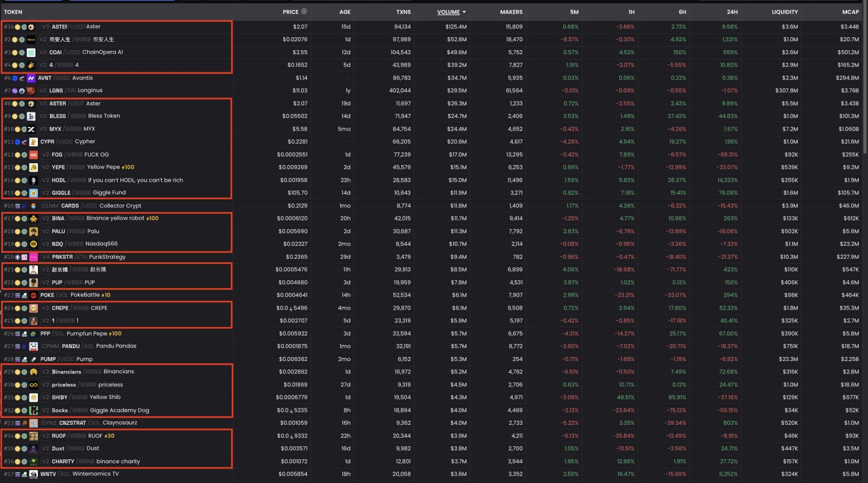Click the BLESS token dotted logo icon
This screenshot has height=483, width=868.
(x=31, y=116)
